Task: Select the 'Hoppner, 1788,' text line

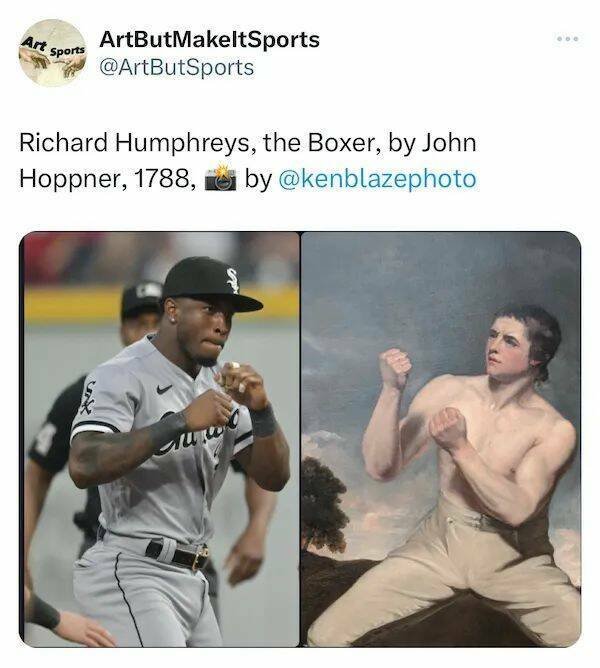Action: 108,179
